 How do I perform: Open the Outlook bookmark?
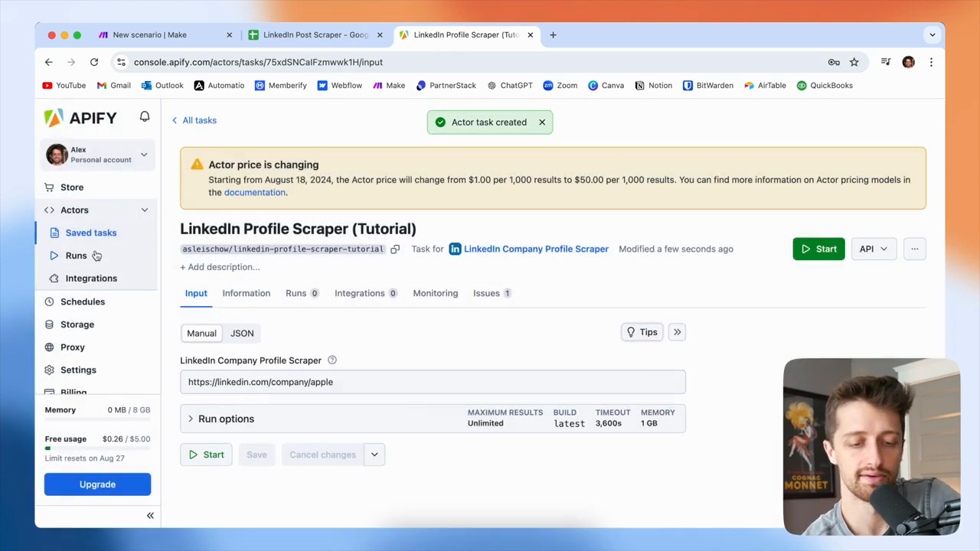(x=162, y=86)
